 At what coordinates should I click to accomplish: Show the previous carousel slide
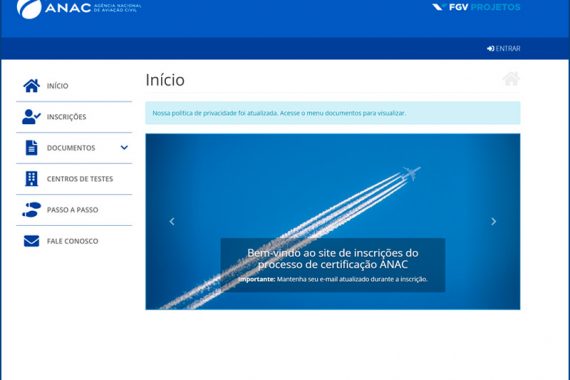[x=172, y=221]
